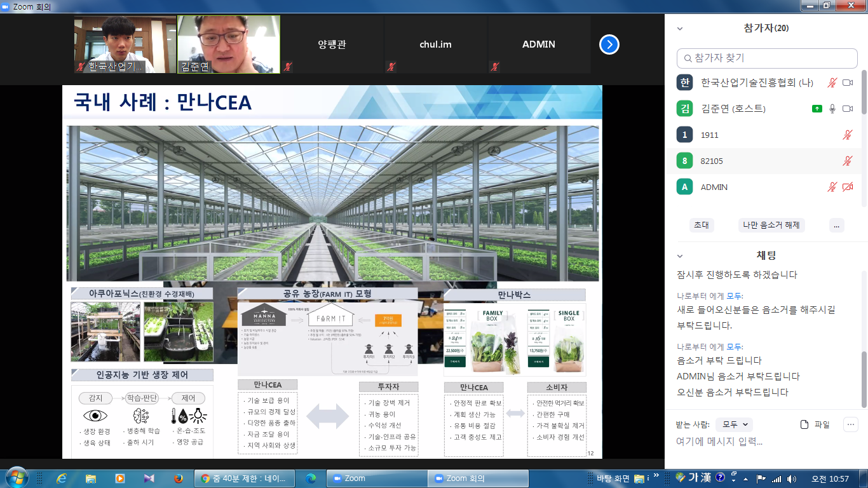Select the 한국산업기술 video thumbnail

[125, 44]
